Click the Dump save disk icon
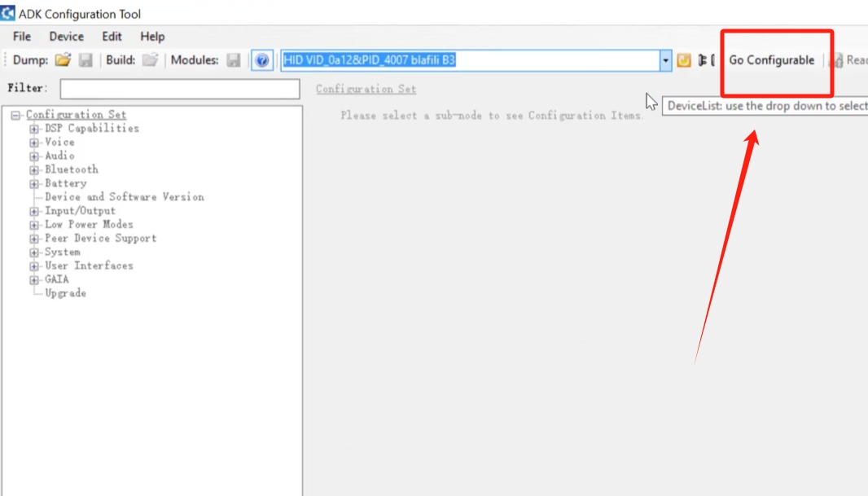 (x=85, y=59)
